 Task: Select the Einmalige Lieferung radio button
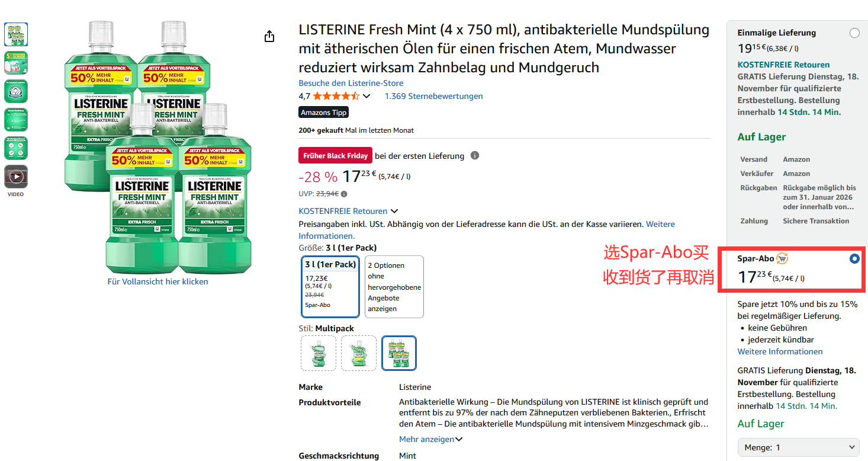[x=854, y=33]
